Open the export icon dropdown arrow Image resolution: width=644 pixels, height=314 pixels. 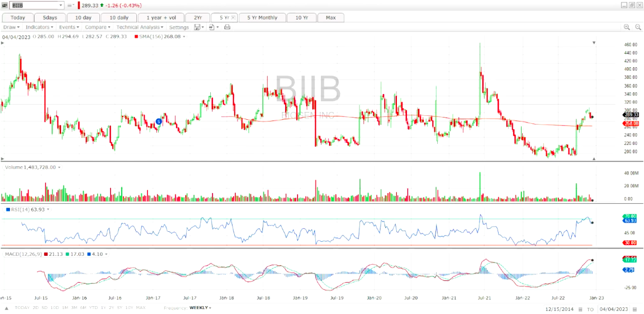[x=217, y=27]
